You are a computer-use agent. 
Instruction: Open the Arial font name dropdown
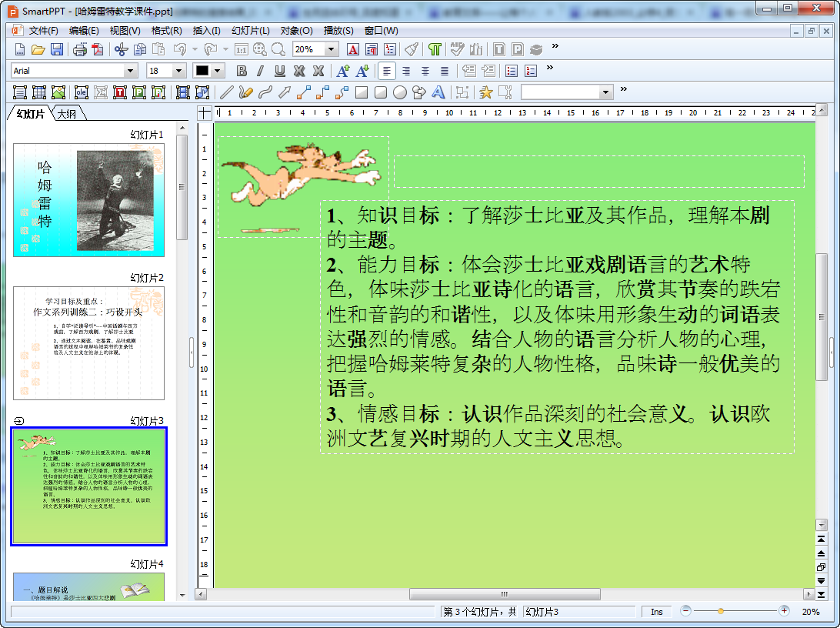tap(130, 71)
